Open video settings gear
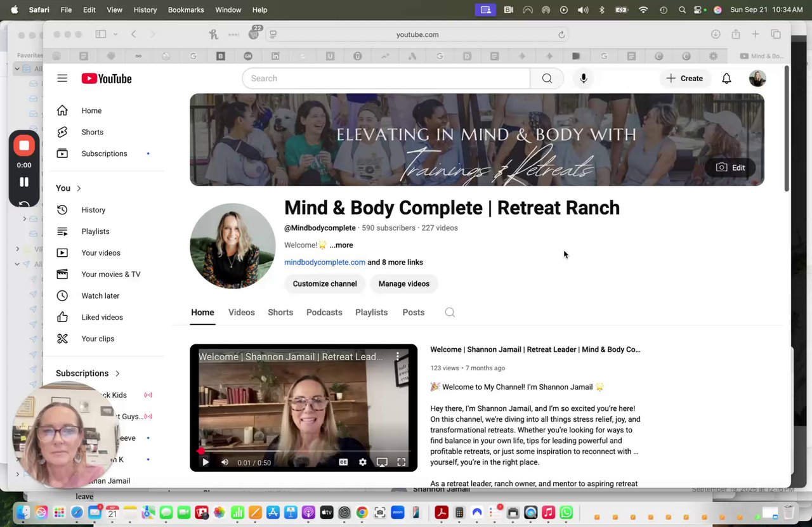This screenshot has width=812, height=527. pos(362,462)
